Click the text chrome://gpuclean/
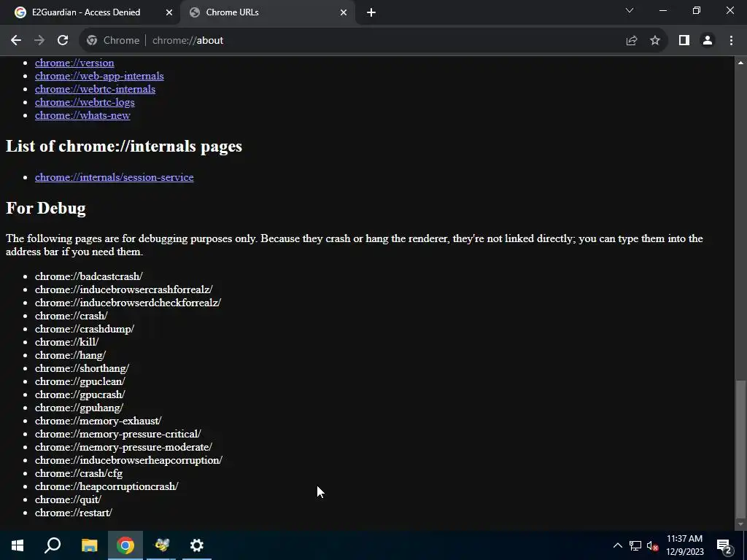Image resolution: width=747 pixels, height=560 pixels. coord(80,381)
